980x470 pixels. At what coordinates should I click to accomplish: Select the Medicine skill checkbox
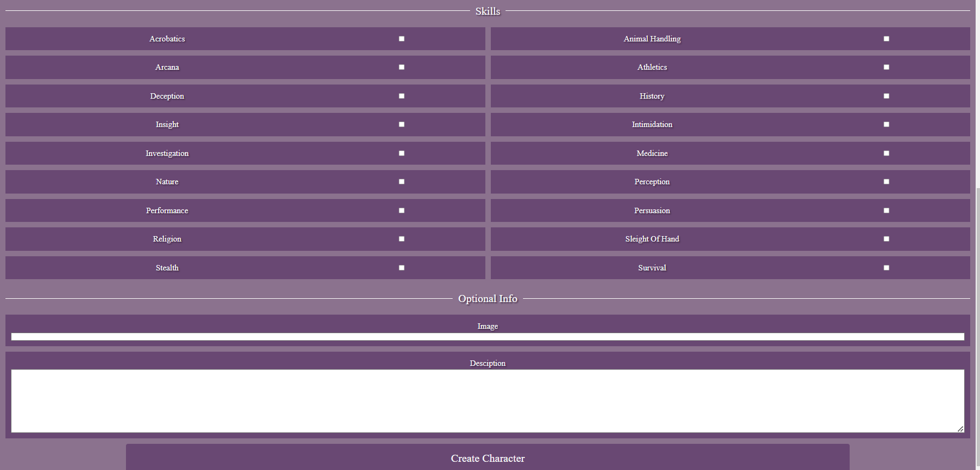pyautogui.click(x=886, y=153)
